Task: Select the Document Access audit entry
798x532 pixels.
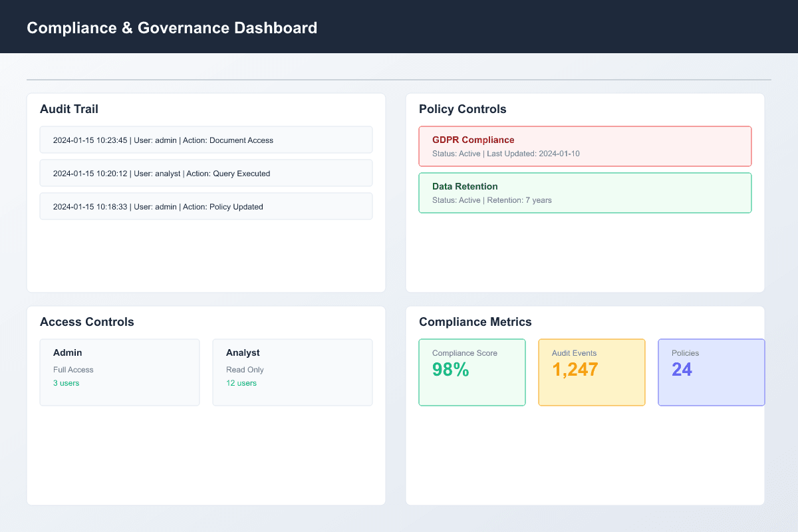Action: 206,140
